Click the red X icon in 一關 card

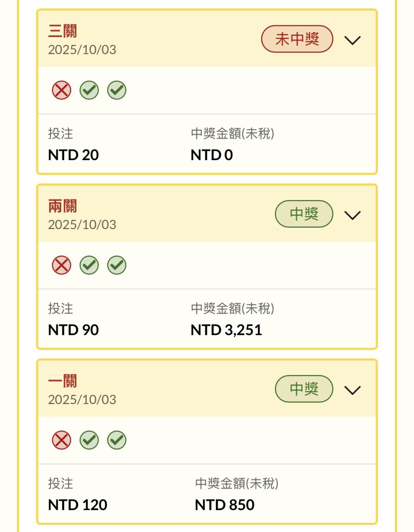pyautogui.click(x=62, y=440)
